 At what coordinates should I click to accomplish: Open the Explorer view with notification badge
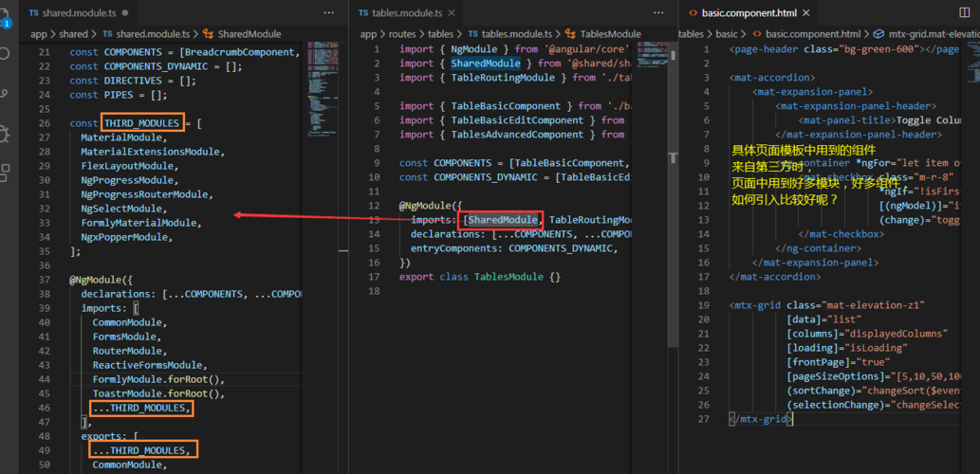[5, 19]
